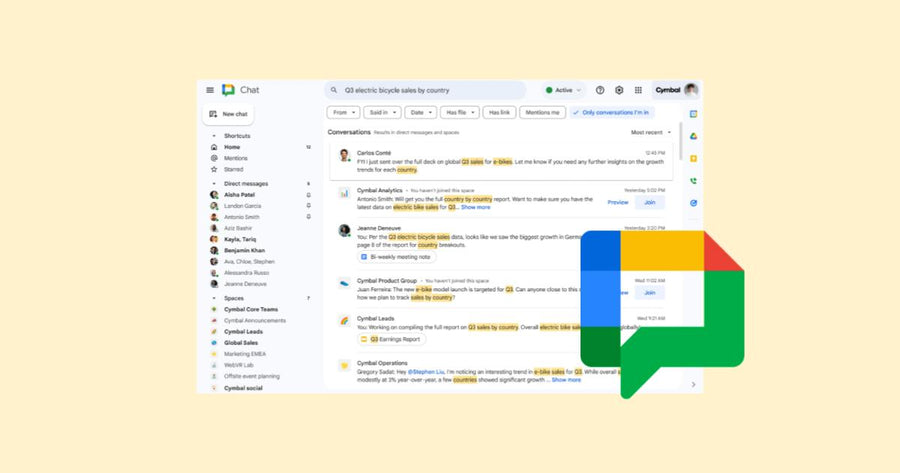The height and width of the screenshot is (473, 900).
Task: Open the From filter dropdown
Action: tap(343, 113)
